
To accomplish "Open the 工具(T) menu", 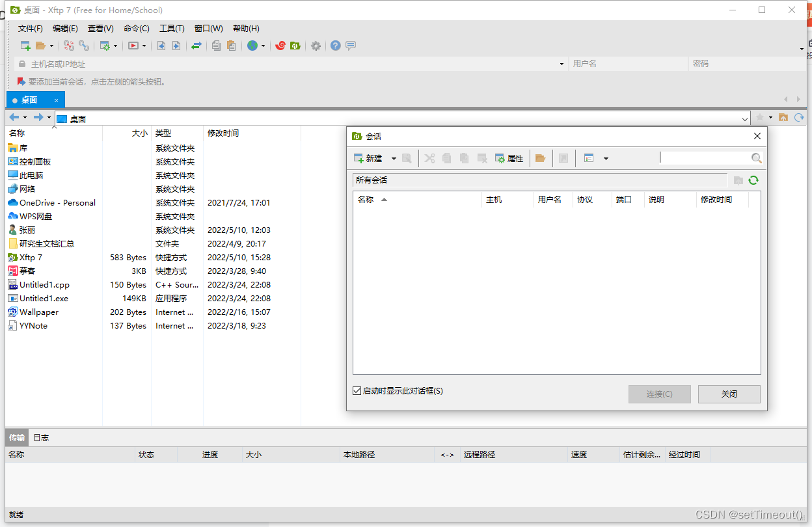I will click(173, 28).
